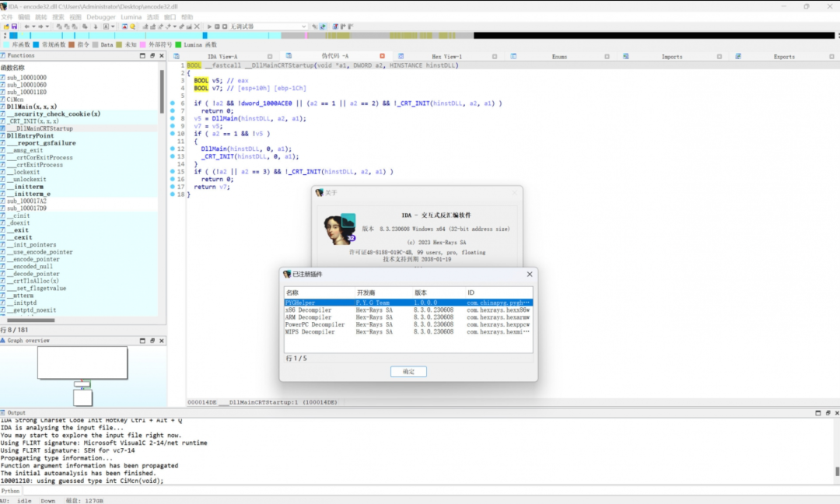Switch to the Enums tab
This screenshot has height=504, width=840.
click(x=559, y=56)
